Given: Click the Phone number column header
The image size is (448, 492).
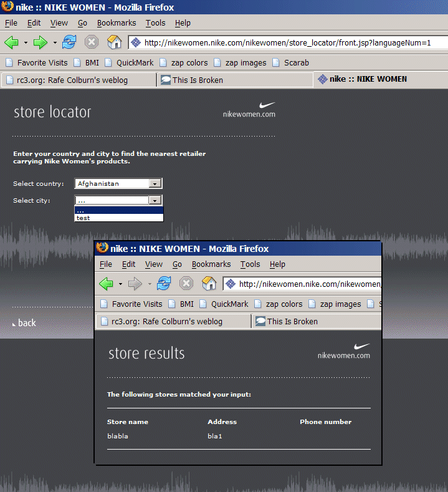Looking at the screenshot, I should coord(326,422).
